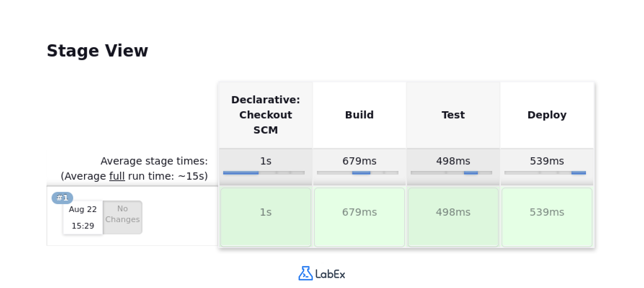Click the LabEx flask logo icon
This screenshot has height=288, width=644.
(x=306, y=274)
